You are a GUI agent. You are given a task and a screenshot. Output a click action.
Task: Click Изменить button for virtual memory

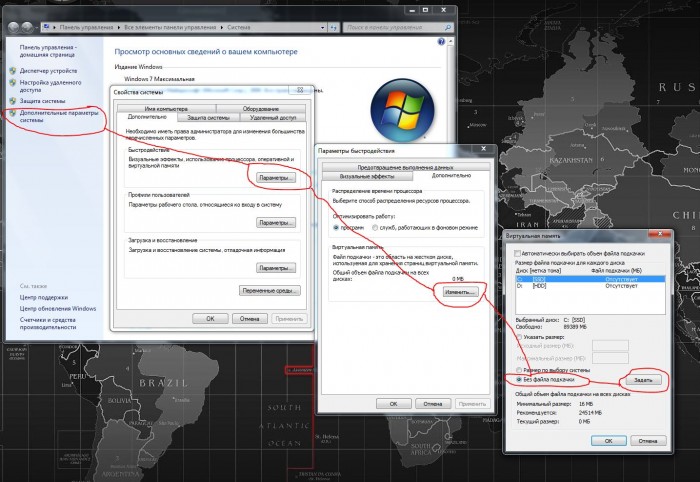[x=460, y=292]
